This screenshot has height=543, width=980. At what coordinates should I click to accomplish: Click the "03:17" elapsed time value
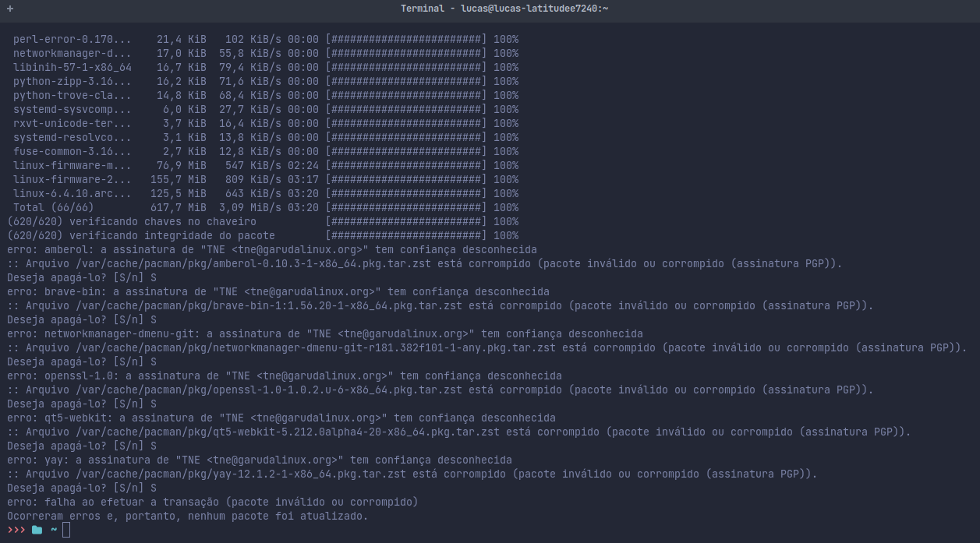pyautogui.click(x=303, y=179)
